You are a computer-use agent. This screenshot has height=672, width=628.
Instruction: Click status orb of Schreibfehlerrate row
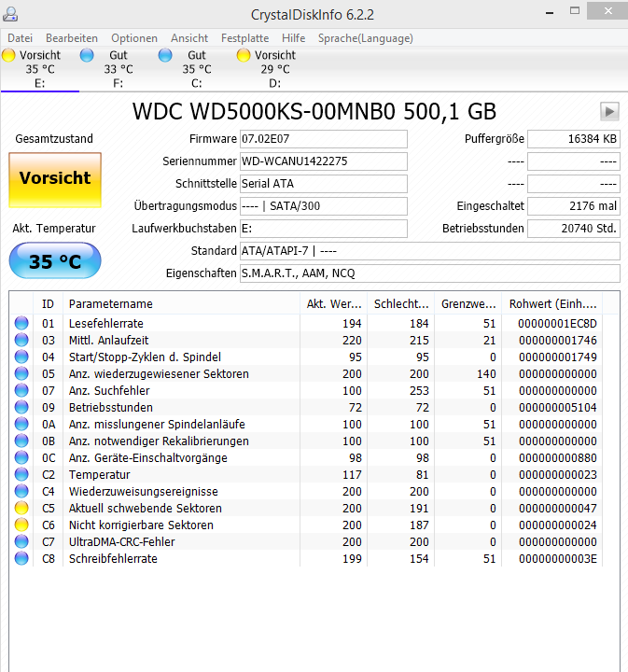point(21,558)
